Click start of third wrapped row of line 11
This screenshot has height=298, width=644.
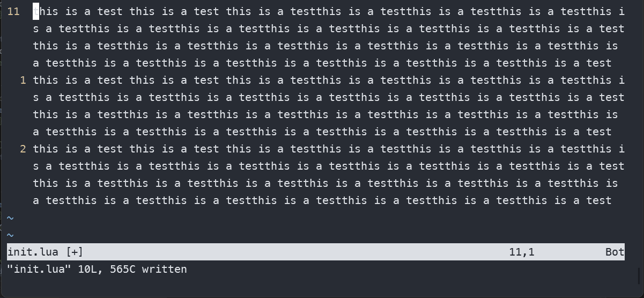36,46
